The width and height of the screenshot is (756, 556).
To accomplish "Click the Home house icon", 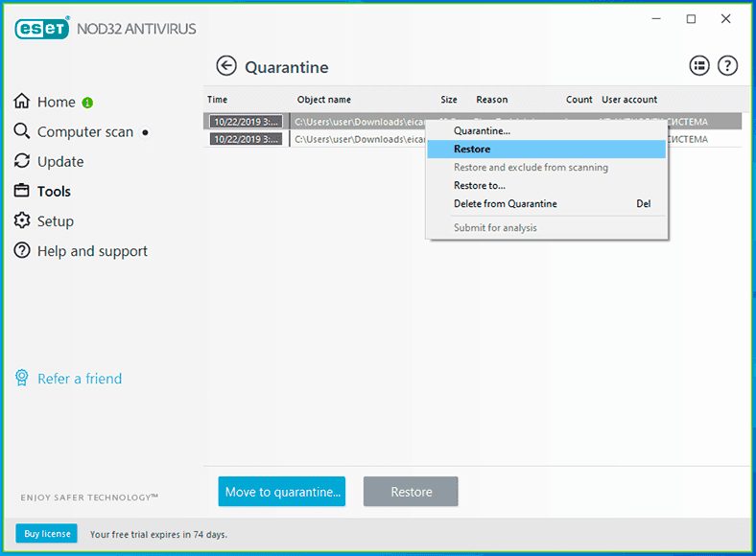I will [22, 102].
